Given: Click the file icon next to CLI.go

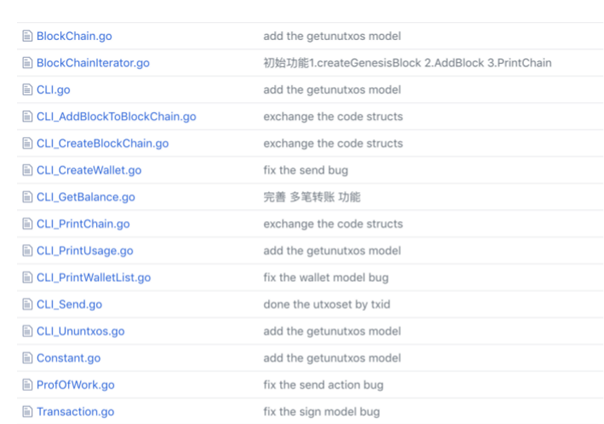Looking at the screenshot, I should 27,90.
